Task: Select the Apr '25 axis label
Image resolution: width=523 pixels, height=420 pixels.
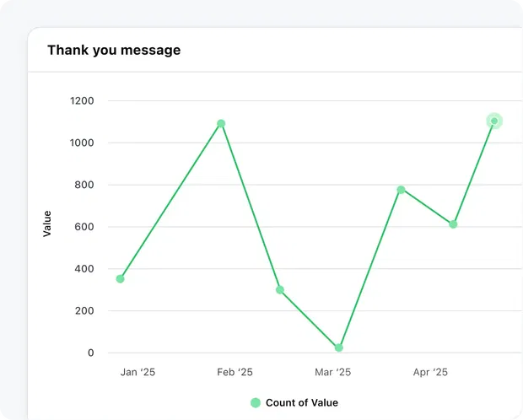Action: tap(430, 372)
